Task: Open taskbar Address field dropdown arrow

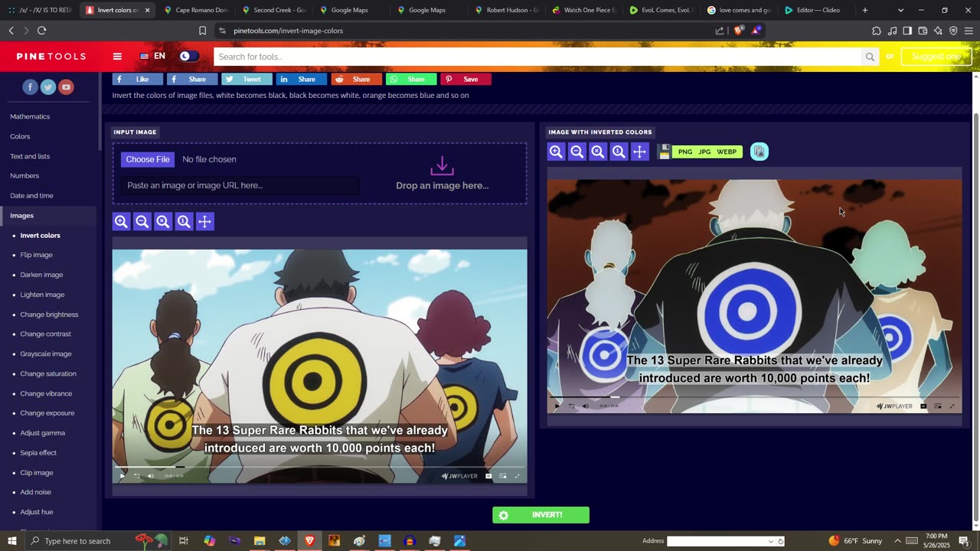Action: pos(771,541)
